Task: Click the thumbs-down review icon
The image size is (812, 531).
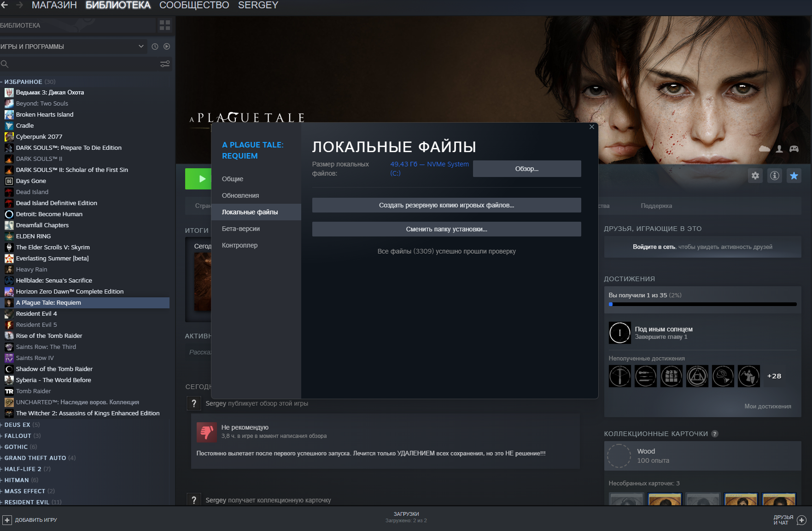Action: (x=207, y=432)
